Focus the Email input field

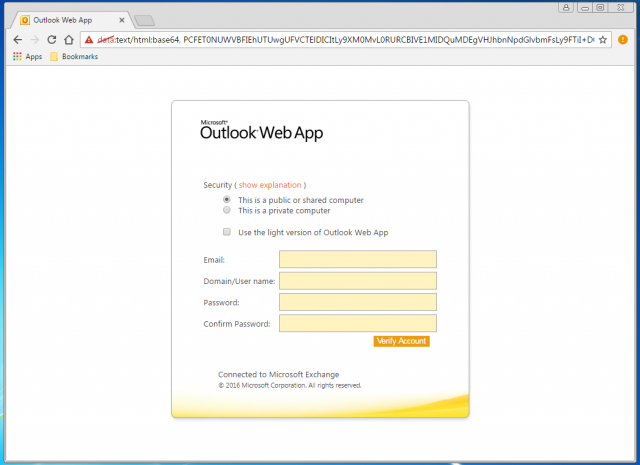pyautogui.click(x=358, y=259)
